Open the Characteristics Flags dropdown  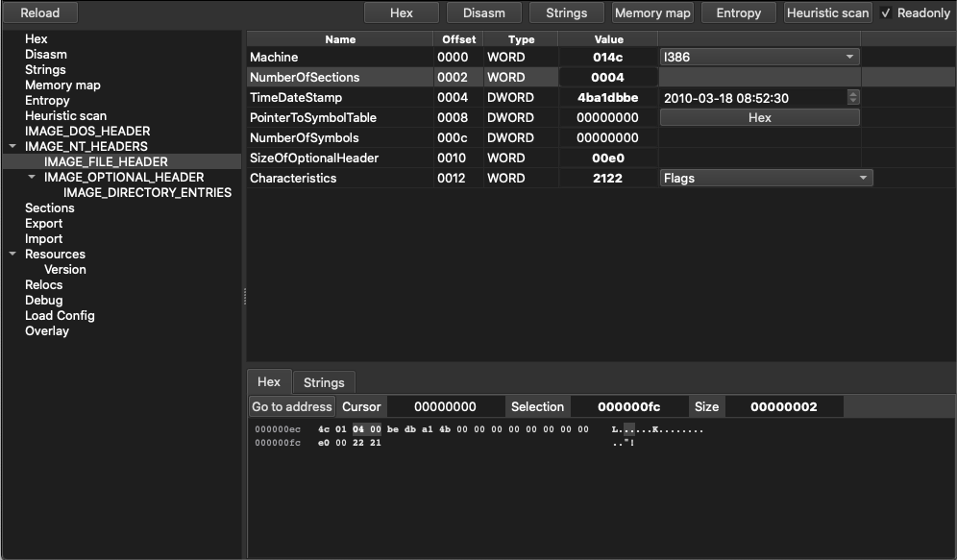coord(766,178)
